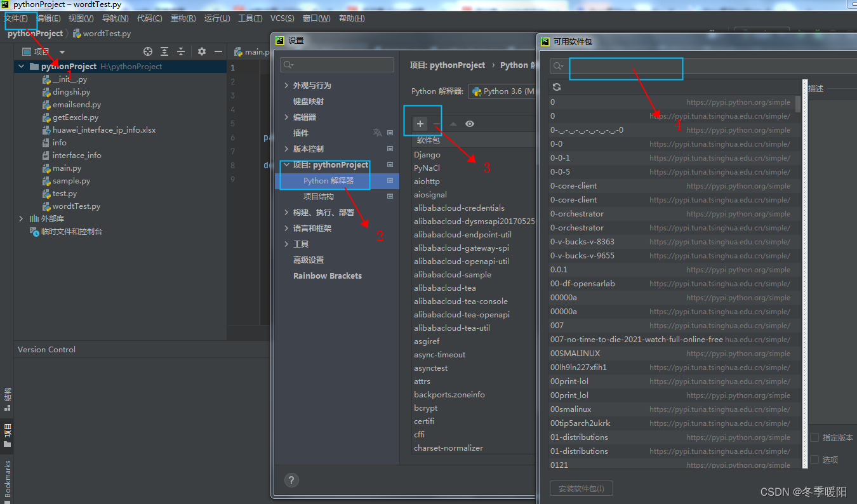Open the Project view mode dropdown
The width and height of the screenshot is (857, 504).
tap(62, 52)
